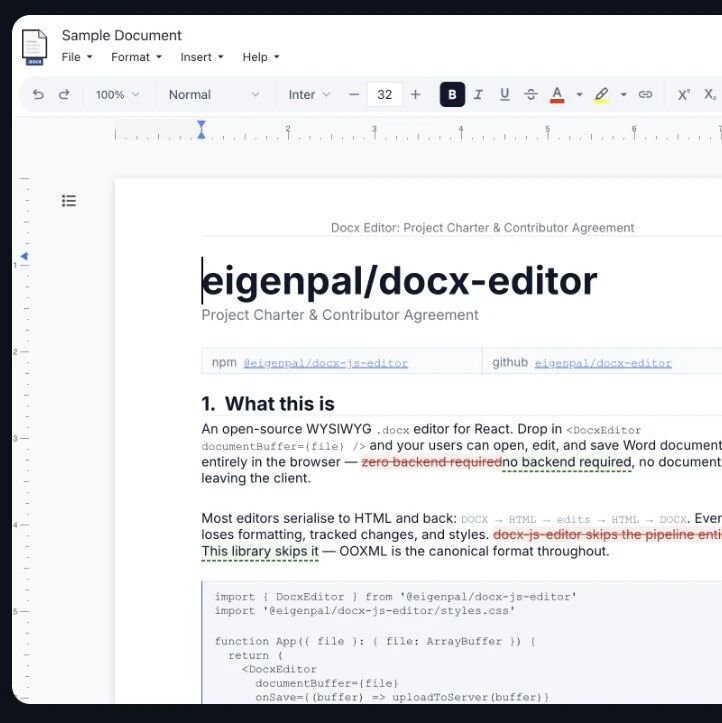Click the inline code DOCX → HTML → edits
The width and height of the screenshot is (722, 723).
point(525,520)
